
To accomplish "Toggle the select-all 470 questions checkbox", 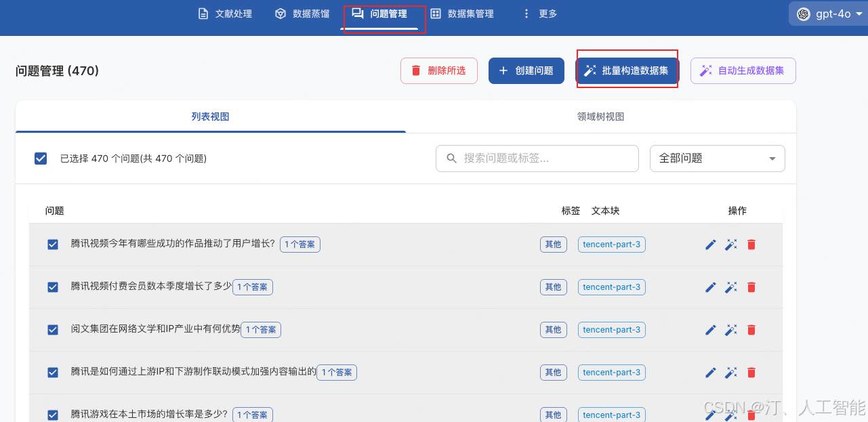I will [41, 159].
